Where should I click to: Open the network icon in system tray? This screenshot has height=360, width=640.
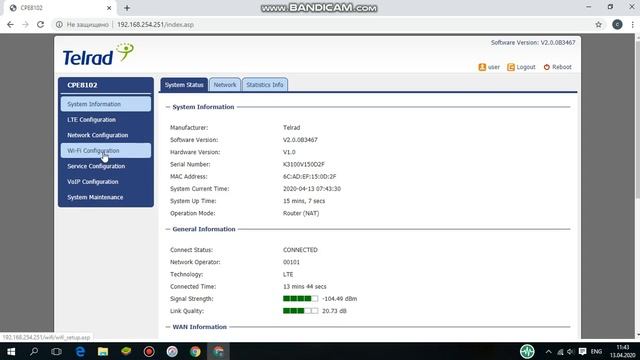click(x=560, y=352)
